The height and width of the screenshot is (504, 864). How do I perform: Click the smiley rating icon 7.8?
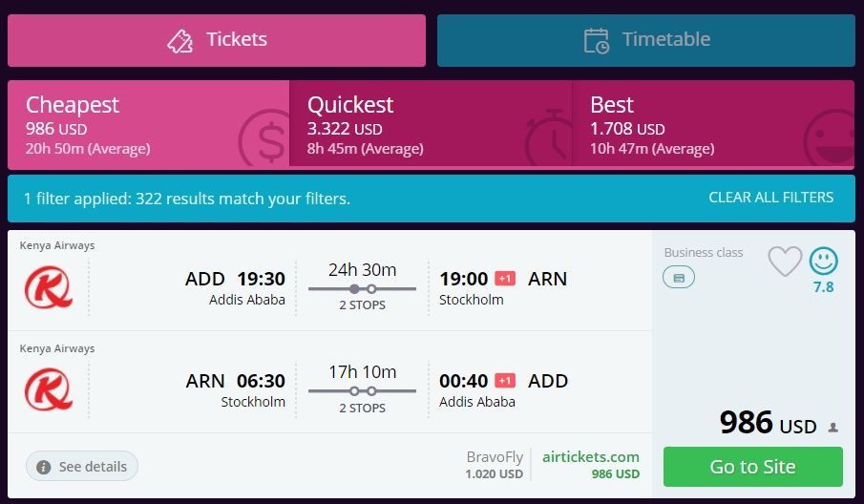click(x=823, y=261)
